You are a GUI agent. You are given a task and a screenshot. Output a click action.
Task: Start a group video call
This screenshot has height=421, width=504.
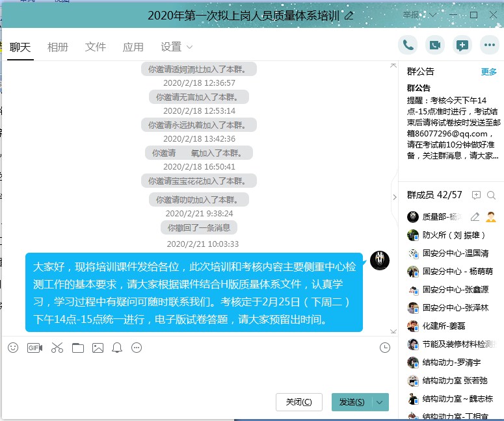pos(435,45)
